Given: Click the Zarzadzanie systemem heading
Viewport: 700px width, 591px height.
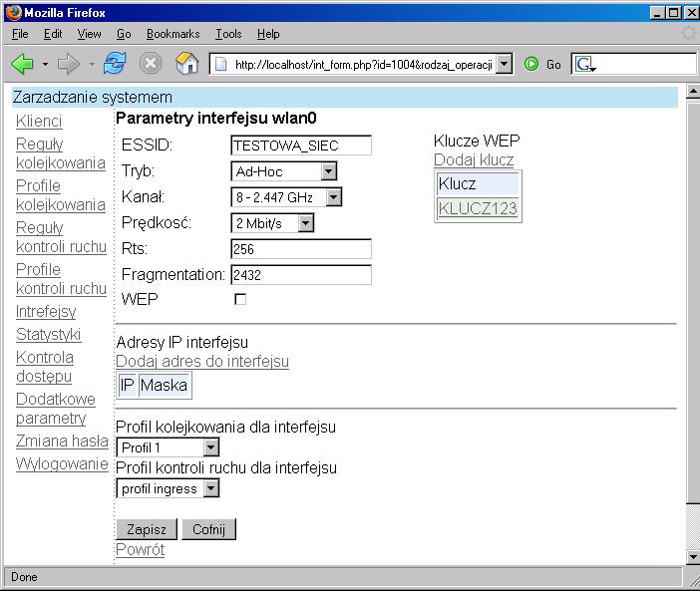Looking at the screenshot, I should 93,98.
